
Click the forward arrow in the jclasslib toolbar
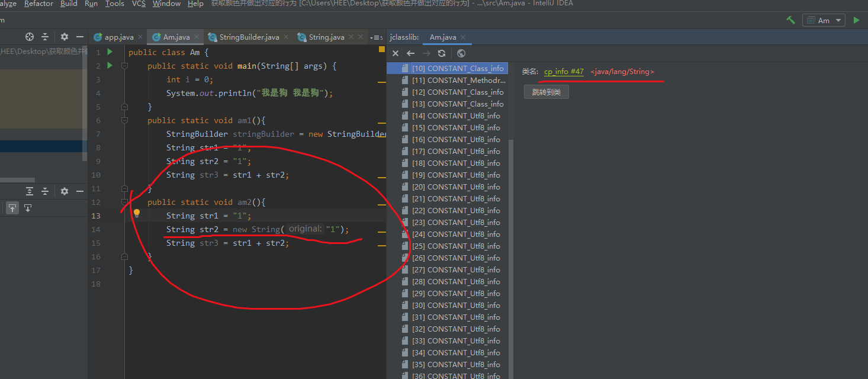[x=426, y=53]
